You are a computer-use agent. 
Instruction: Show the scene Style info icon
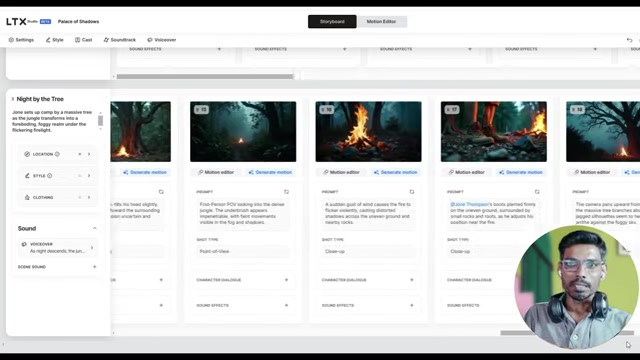[x=49, y=176]
